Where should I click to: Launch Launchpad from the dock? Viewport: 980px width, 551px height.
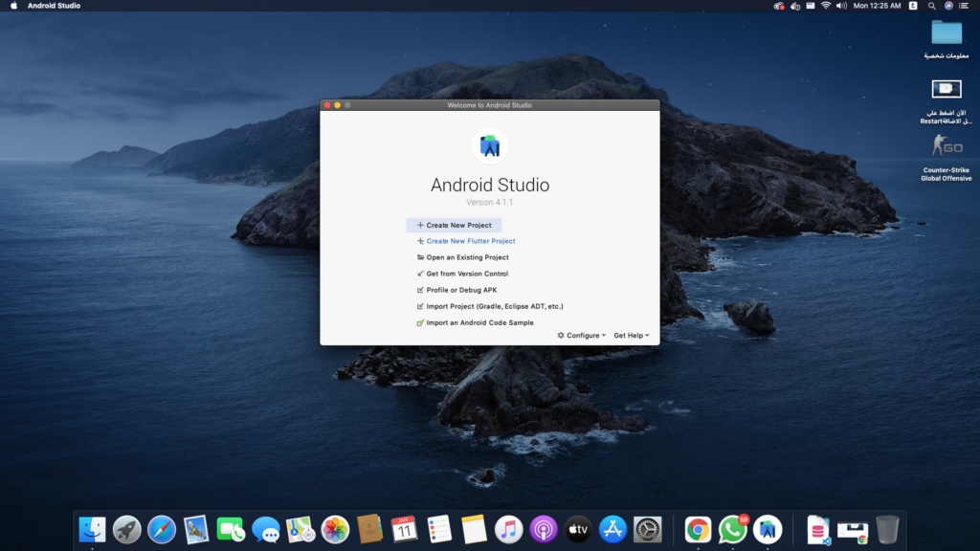pyautogui.click(x=127, y=530)
